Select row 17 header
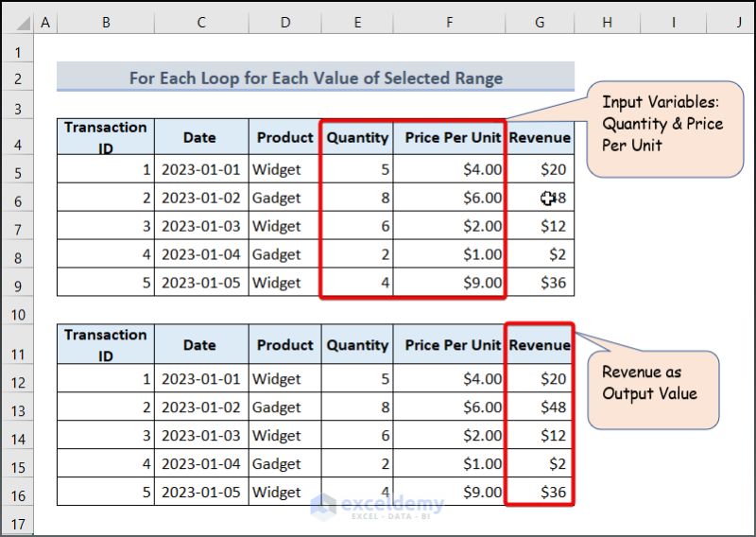Image resolution: width=756 pixels, height=537 pixels. point(18,520)
